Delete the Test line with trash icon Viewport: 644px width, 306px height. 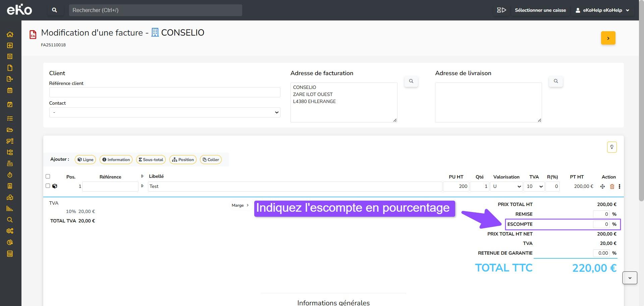click(x=612, y=187)
